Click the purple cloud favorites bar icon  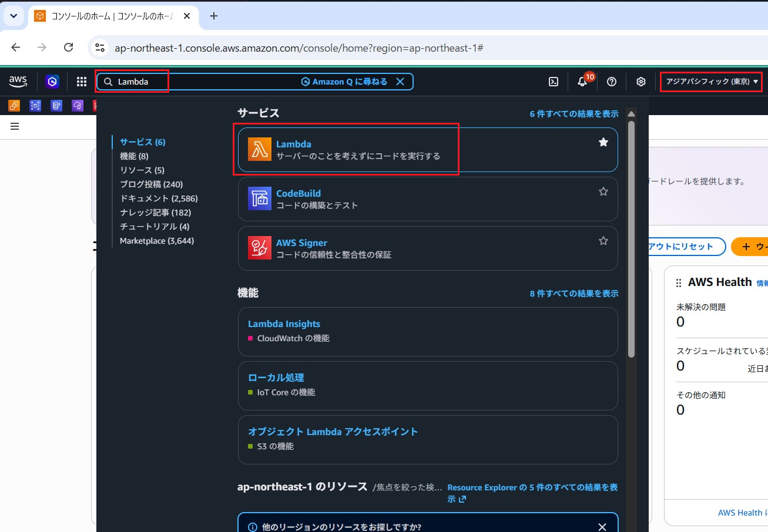[x=78, y=106]
